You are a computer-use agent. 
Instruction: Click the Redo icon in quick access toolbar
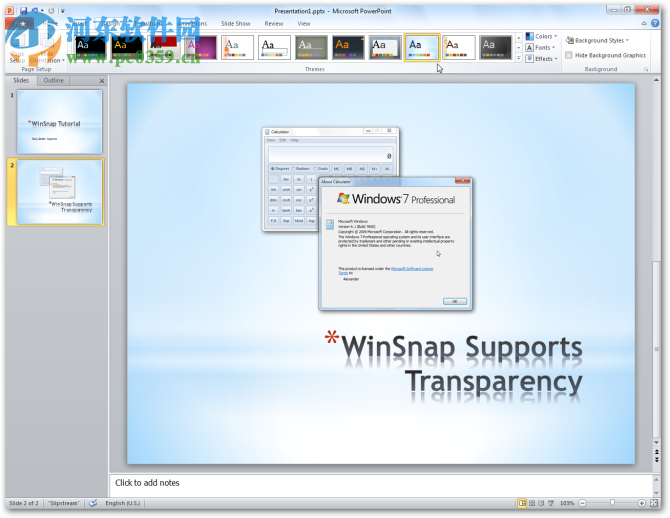point(51,11)
